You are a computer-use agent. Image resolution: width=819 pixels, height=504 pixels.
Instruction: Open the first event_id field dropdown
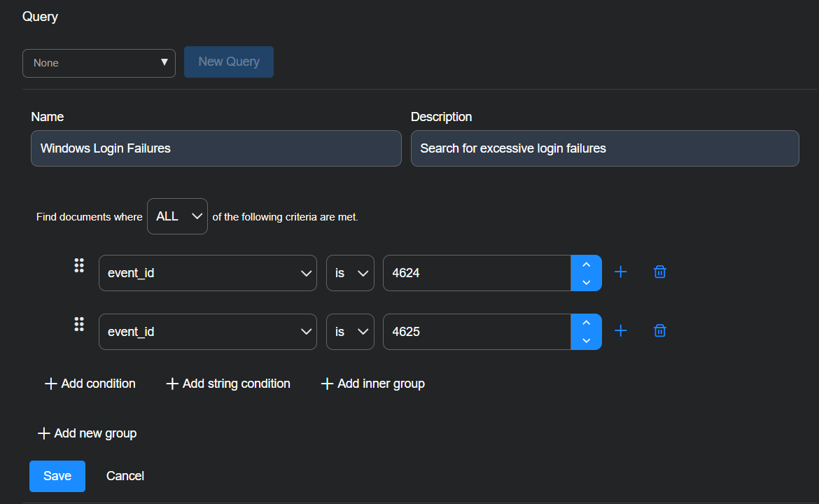207,273
